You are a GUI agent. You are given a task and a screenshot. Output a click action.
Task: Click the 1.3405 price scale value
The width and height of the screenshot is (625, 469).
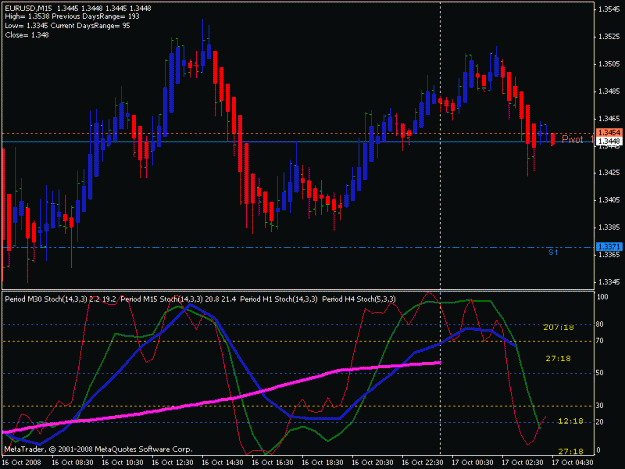[609, 200]
